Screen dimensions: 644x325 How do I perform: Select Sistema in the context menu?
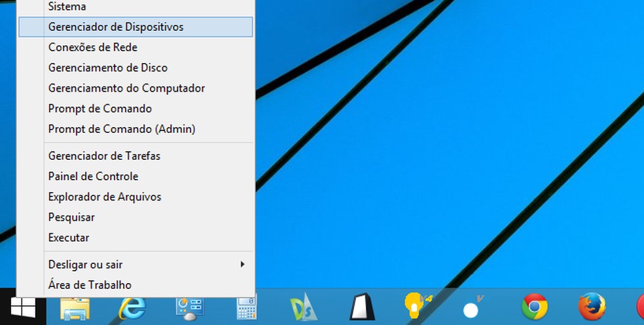(x=135, y=7)
